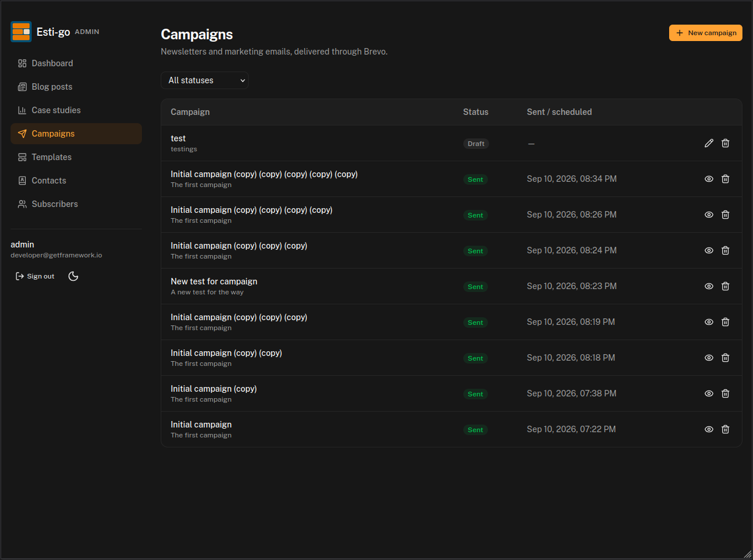The width and height of the screenshot is (753, 560).
Task: Delete campaign sent at 08:24 PM
Action: (x=725, y=250)
